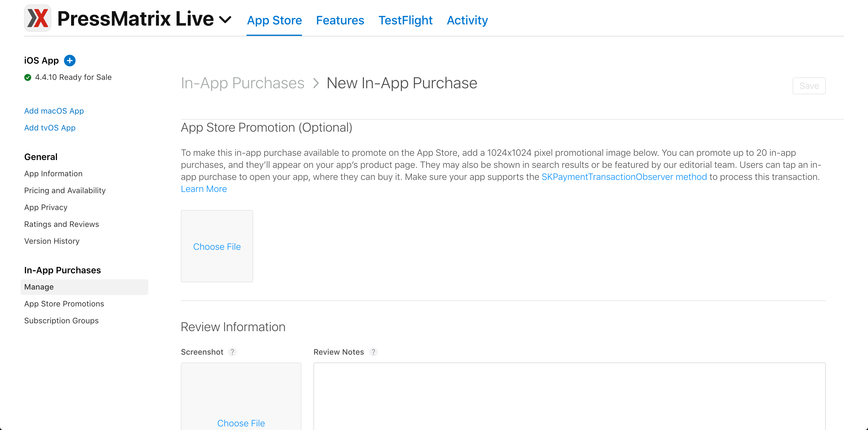
Task: Open the SKPaymentTransactionObserver method link
Action: click(624, 177)
